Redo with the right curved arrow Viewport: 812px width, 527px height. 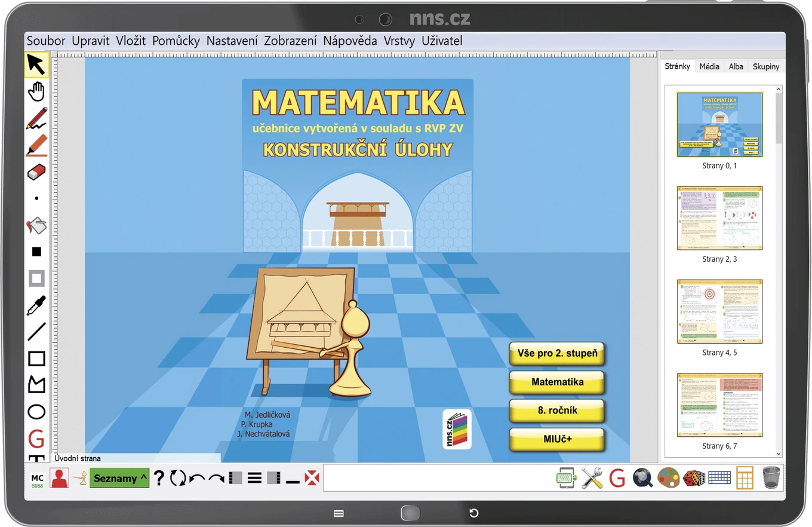coord(216,479)
